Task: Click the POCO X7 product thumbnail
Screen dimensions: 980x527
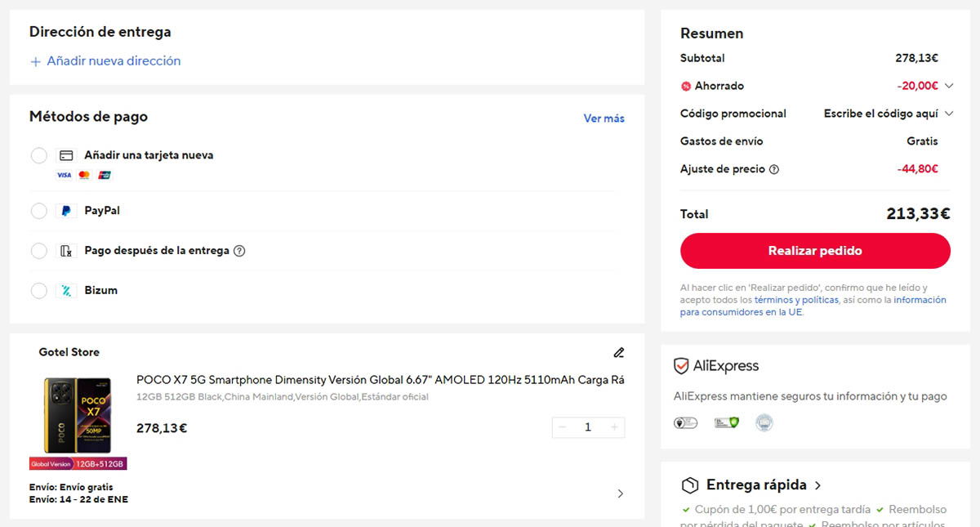Action: [78, 417]
